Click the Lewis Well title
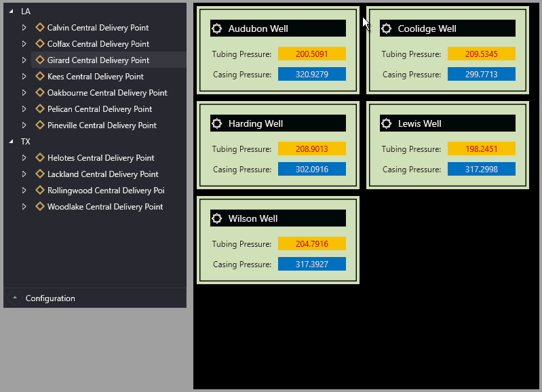 [x=419, y=123]
